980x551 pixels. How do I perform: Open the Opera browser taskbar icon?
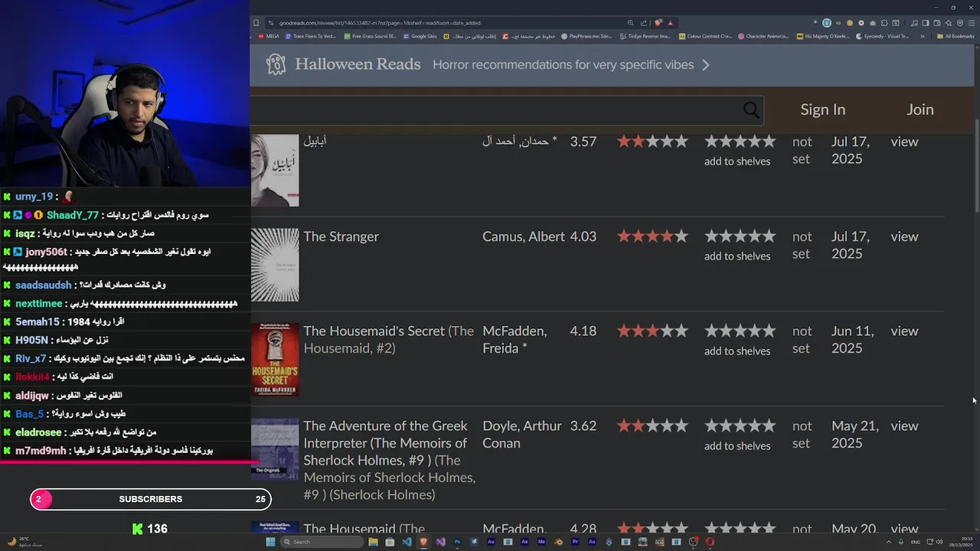(710, 542)
